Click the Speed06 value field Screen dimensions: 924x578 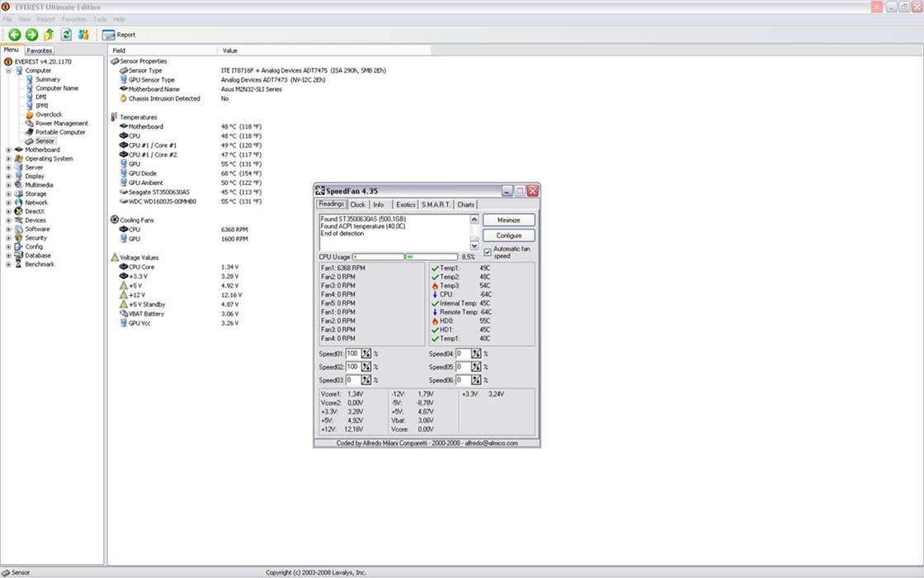click(x=463, y=380)
